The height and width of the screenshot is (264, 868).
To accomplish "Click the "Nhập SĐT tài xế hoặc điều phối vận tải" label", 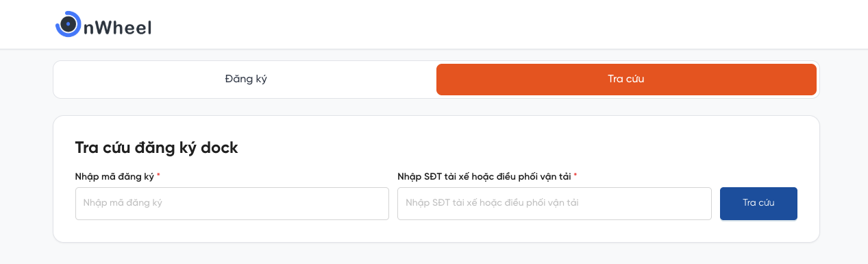I will (484, 177).
